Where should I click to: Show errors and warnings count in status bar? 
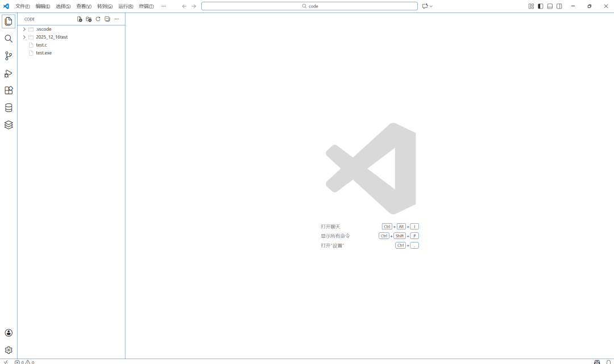tap(24, 362)
